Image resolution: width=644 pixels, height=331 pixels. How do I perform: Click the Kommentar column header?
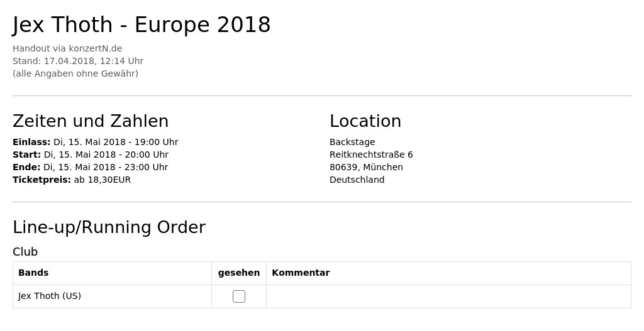301,273
